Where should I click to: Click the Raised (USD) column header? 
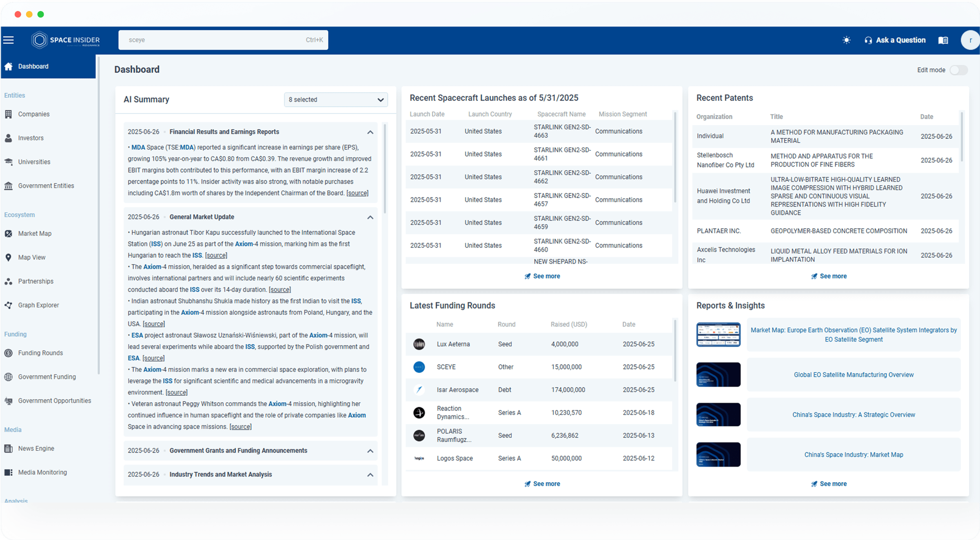tap(569, 324)
